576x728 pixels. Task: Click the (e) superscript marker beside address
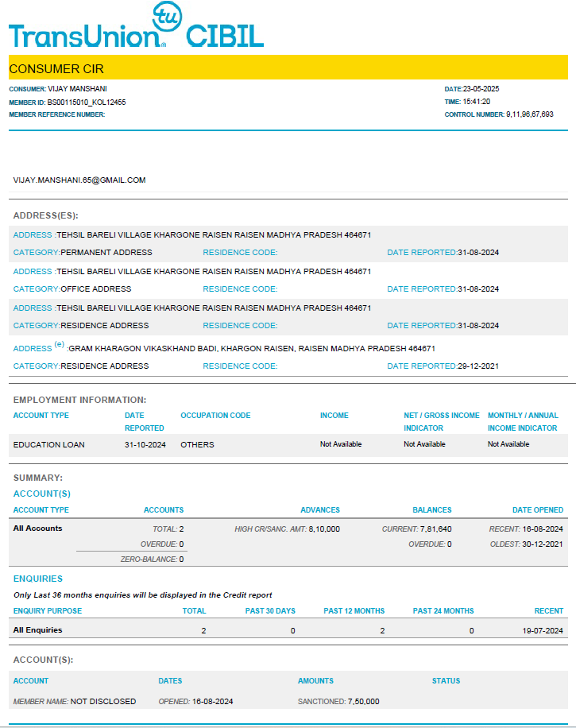[60, 345]
